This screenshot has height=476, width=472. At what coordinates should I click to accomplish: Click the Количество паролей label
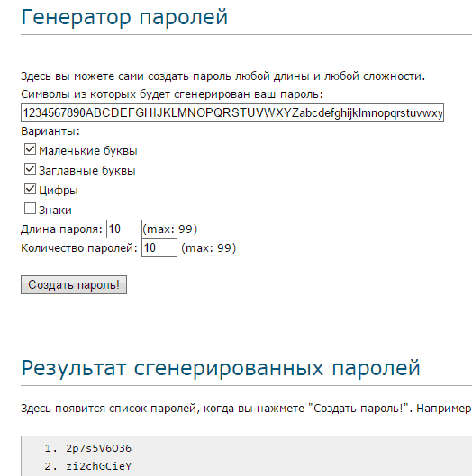pyautogui.click(x=79, y=248)
